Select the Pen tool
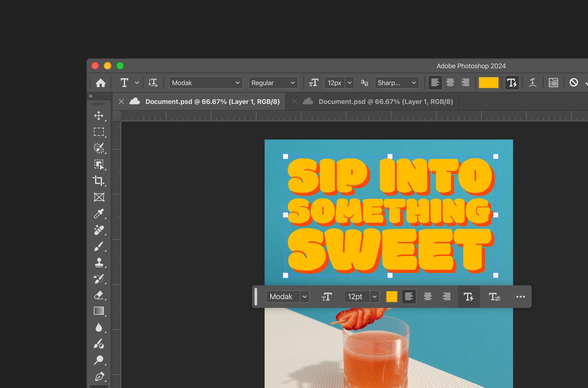The image size is (588, 388). [x=99, y=376]
